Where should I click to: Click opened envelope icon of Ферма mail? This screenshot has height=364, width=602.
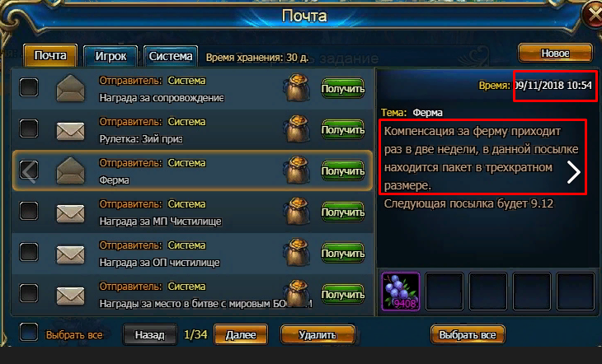(70, 170)
